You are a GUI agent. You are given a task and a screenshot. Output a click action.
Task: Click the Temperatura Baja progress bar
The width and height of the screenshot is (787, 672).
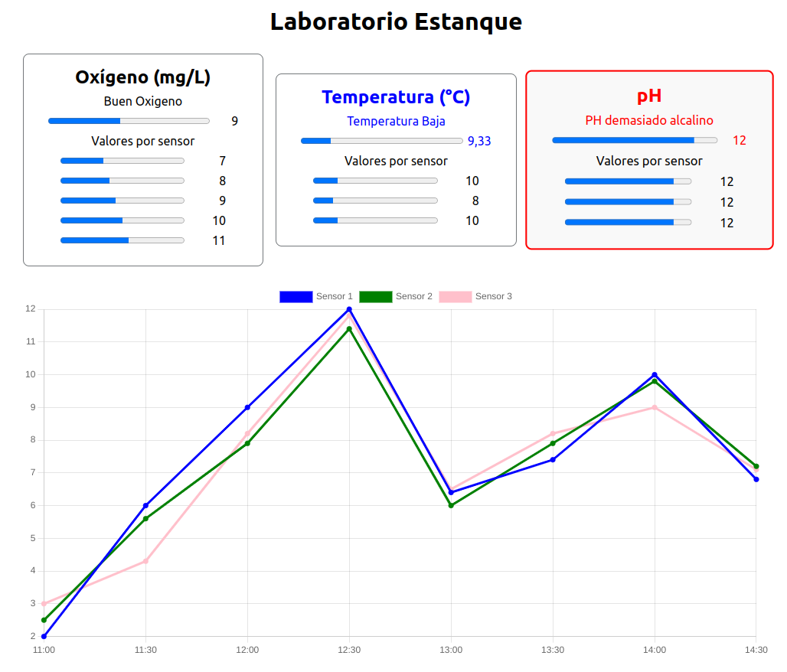click(x=380, y=140)
